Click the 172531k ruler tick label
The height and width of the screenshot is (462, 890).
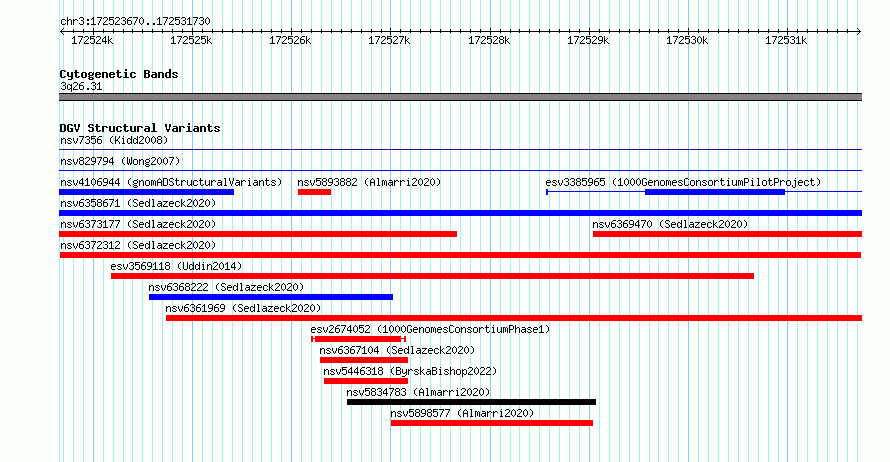[786, 40]
